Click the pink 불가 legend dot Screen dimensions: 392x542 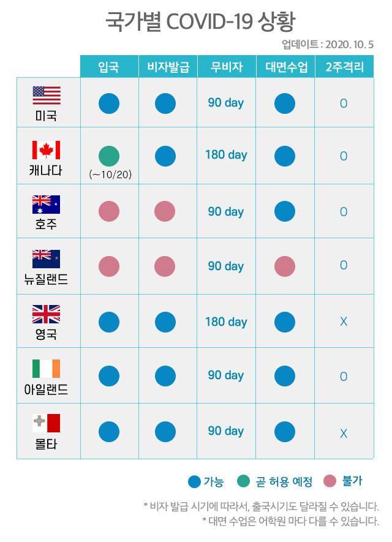(x=330, y=481)
